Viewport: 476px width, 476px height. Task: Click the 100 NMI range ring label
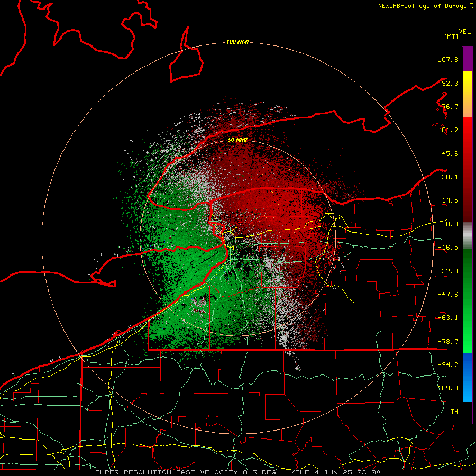click(x=237, y=42)
